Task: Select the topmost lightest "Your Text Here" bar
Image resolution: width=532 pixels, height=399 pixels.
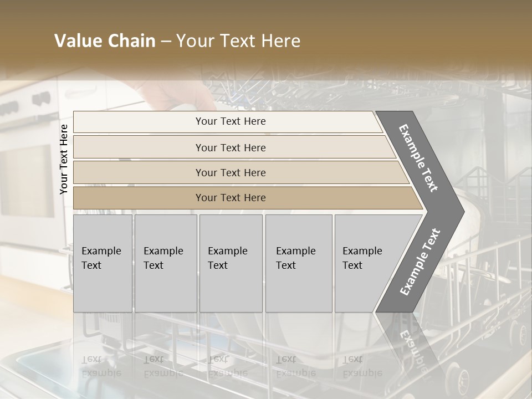Action: (231, 122)
